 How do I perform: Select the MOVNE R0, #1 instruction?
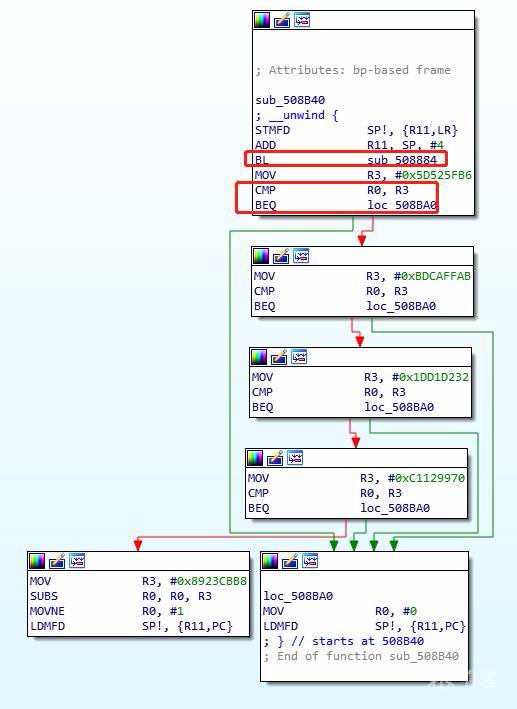107,611
